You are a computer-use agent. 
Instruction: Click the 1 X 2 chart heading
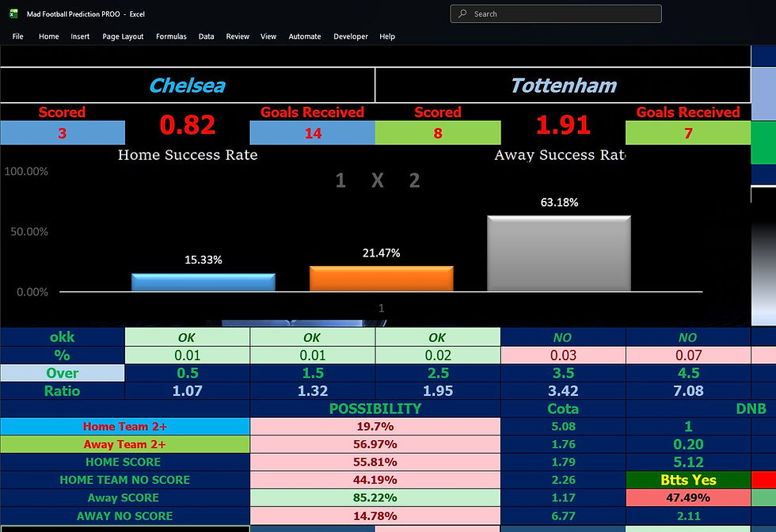coord(378,180)
